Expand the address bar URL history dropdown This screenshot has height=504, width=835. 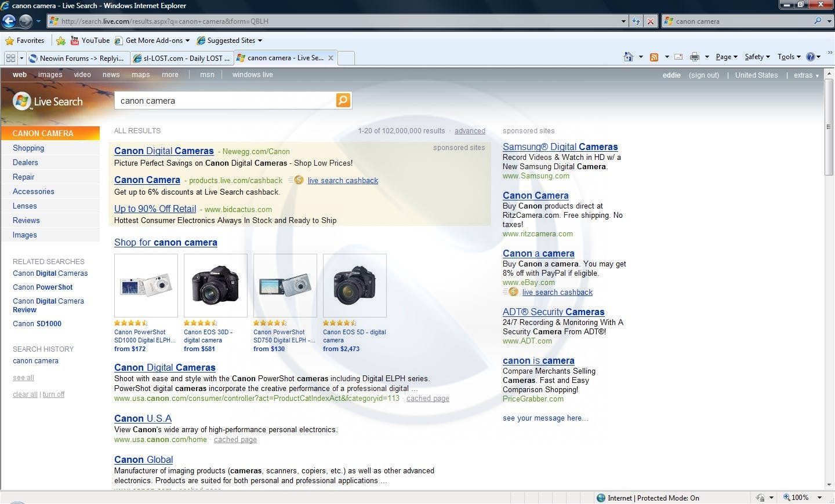coord(623,21)
